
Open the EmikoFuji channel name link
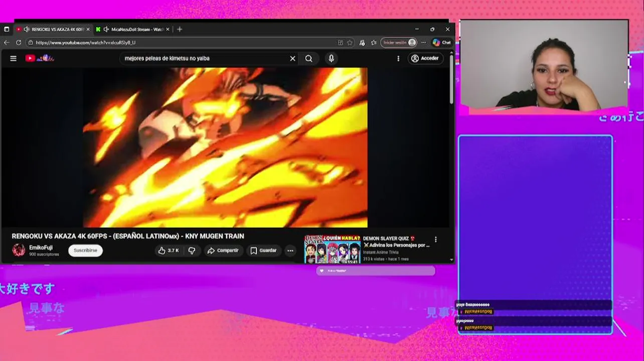[41, 248]
